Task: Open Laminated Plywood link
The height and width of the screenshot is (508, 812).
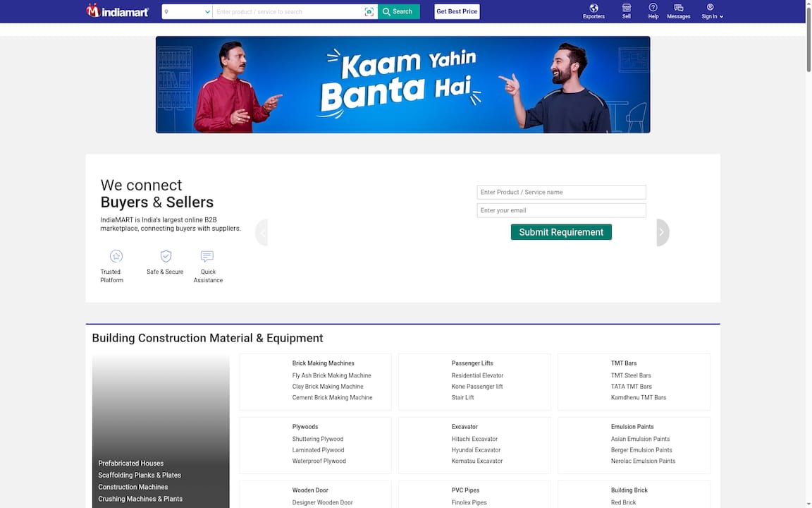Action: pos(318,450)
